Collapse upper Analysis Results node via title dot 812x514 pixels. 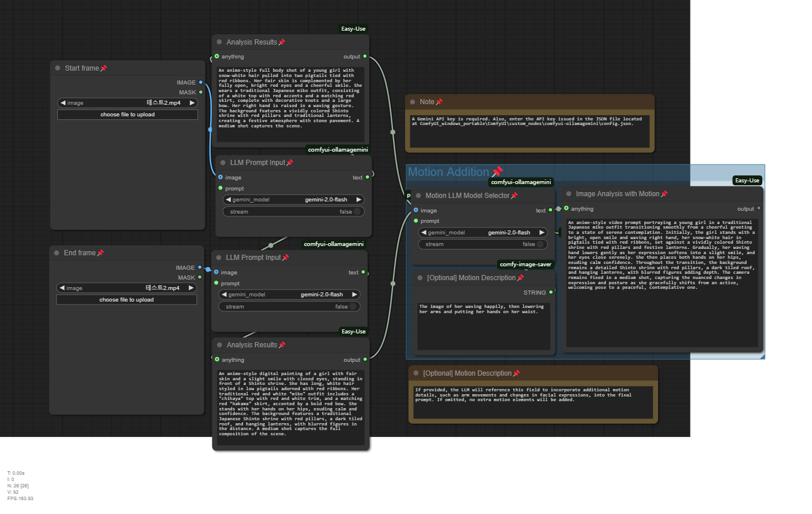tap(219, 42)
